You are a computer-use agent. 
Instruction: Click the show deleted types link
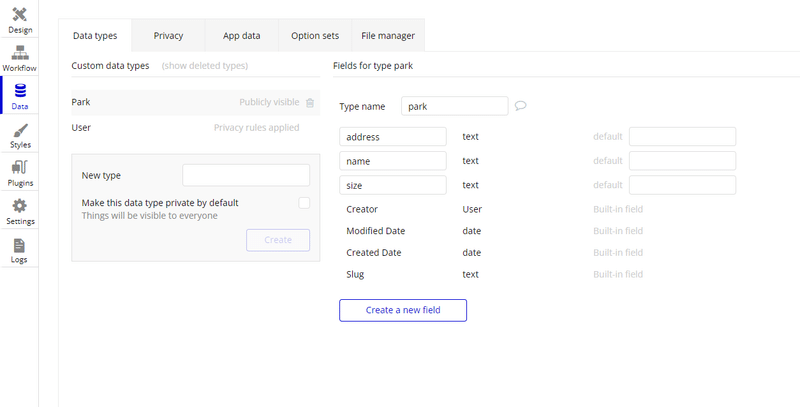(x=205, y=66)
